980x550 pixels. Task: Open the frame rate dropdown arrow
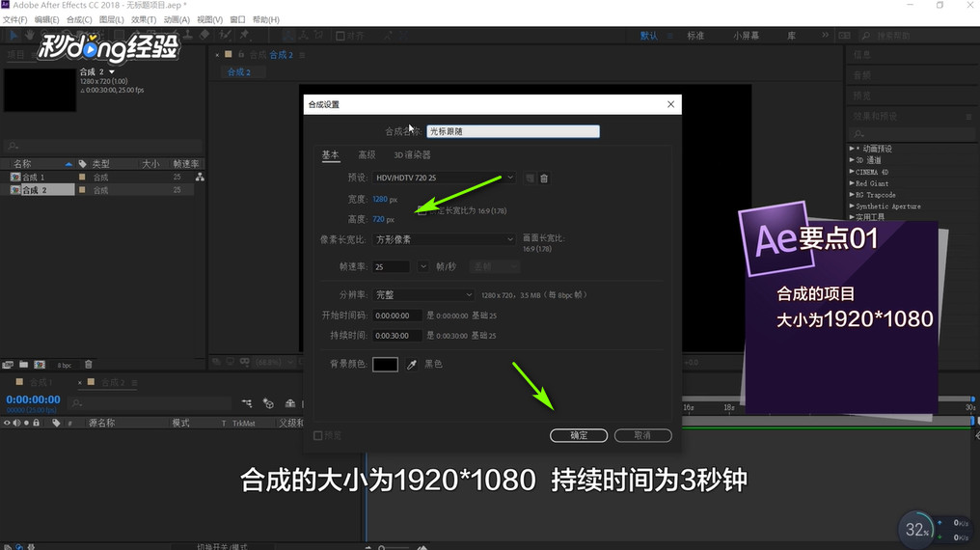point(423,267)
